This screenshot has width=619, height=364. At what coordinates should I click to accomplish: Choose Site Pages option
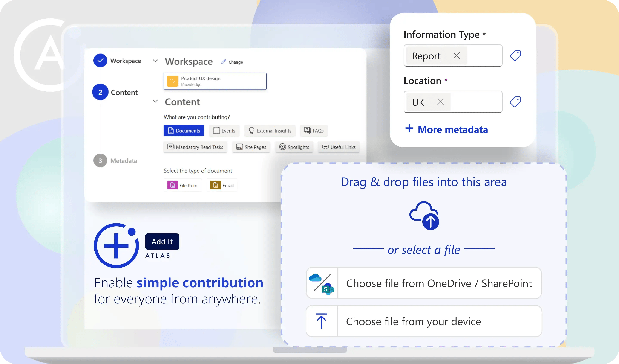251,147
